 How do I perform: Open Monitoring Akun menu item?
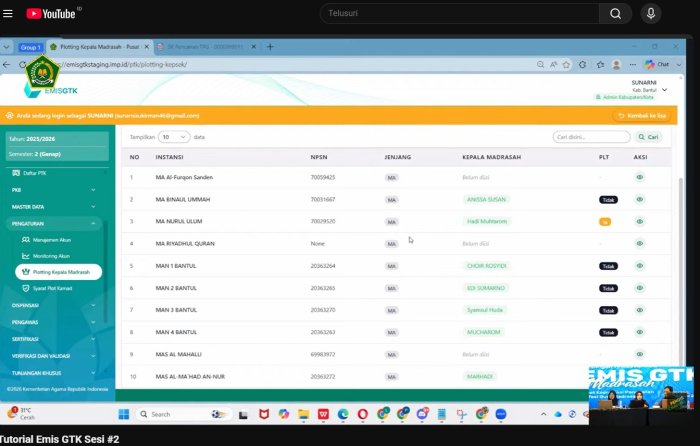point(46,256)
